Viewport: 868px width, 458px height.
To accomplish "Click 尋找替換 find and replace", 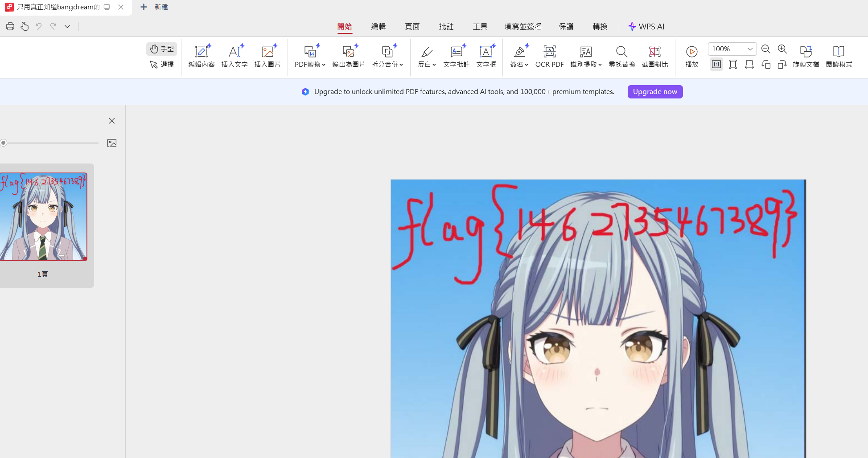I will click(622, 56).
